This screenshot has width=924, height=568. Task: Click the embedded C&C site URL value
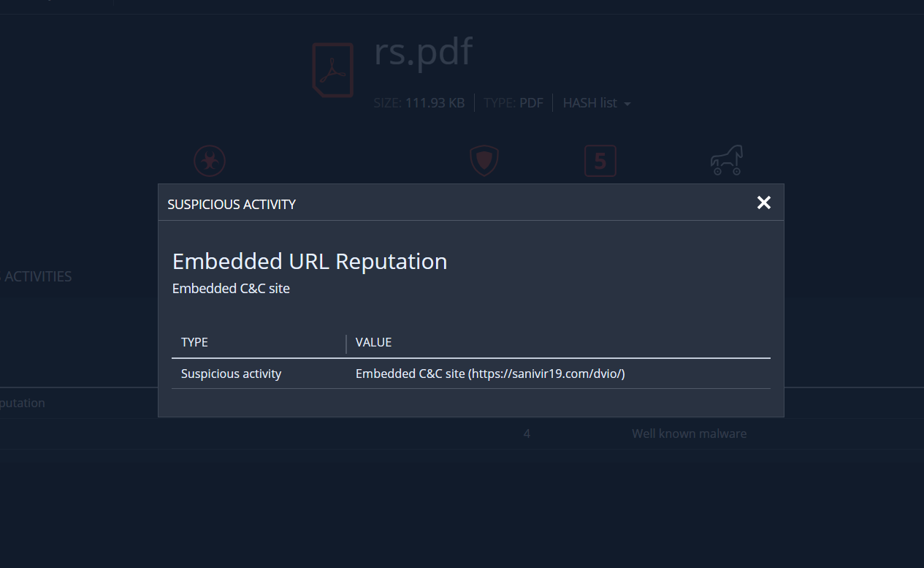pos(490,374)
